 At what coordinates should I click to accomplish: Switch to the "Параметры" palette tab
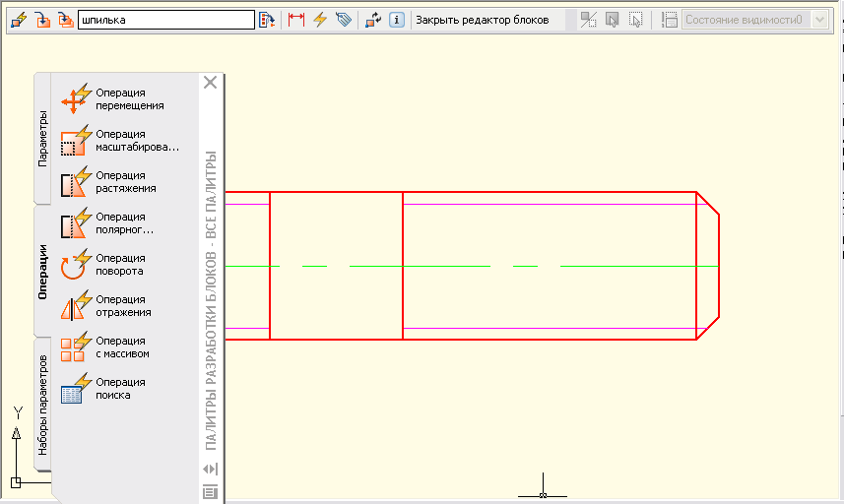pos(42,138)
